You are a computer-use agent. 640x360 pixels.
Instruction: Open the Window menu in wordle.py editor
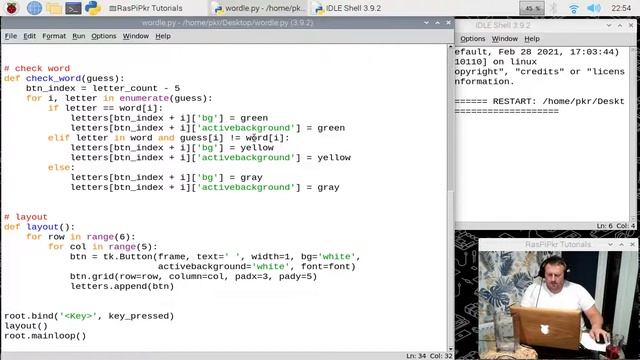tap(136, 36)
